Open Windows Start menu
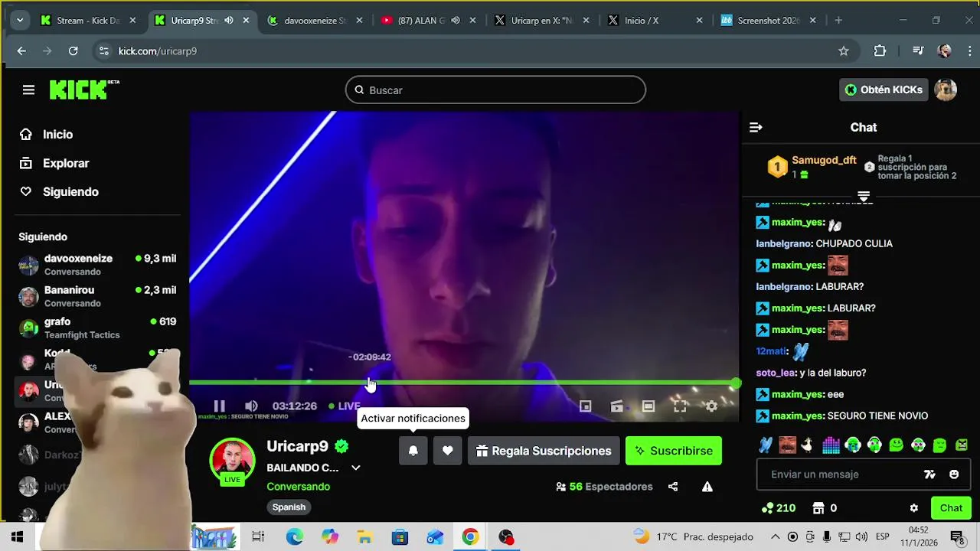The width and height of the screenshot is (980, 551). click(x=17, y=537)
